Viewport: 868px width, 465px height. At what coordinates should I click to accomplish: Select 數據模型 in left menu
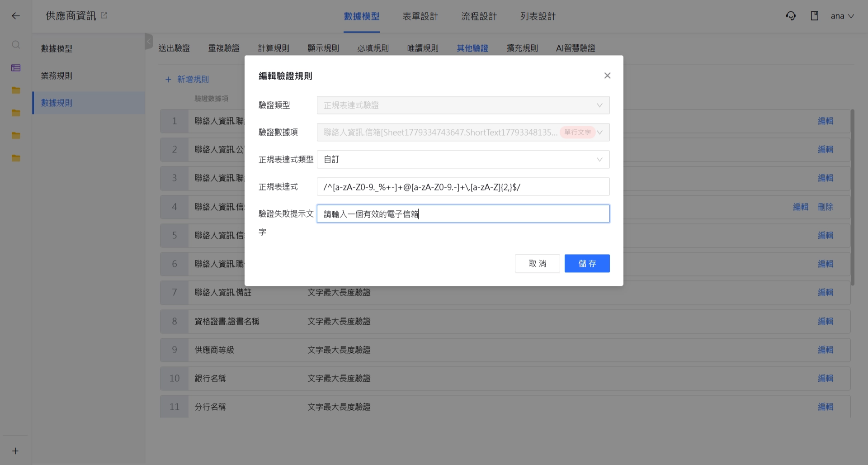89,48
